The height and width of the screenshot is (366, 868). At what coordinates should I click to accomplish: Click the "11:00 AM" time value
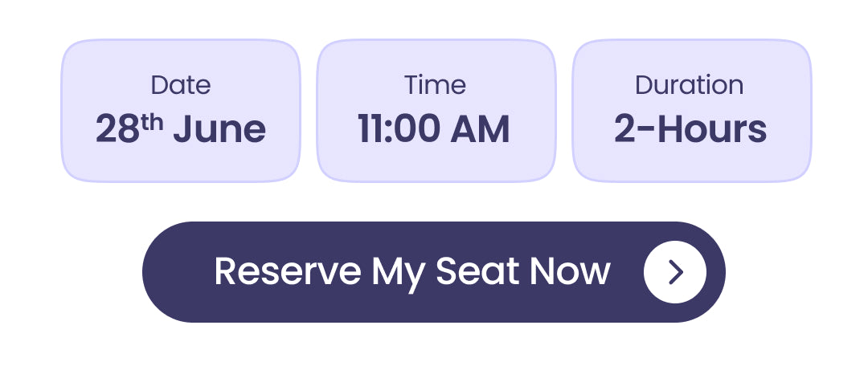[434, 129]
